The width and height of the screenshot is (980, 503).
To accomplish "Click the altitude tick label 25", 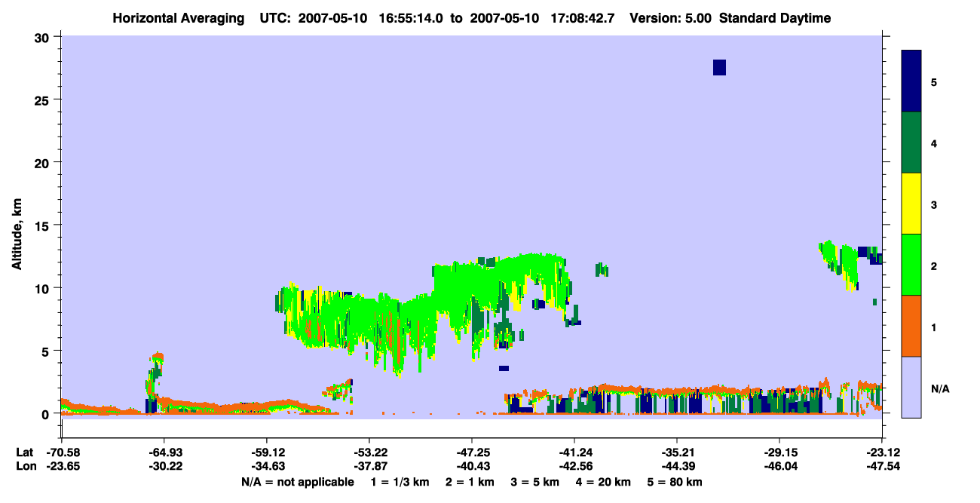I will [44, 100].
